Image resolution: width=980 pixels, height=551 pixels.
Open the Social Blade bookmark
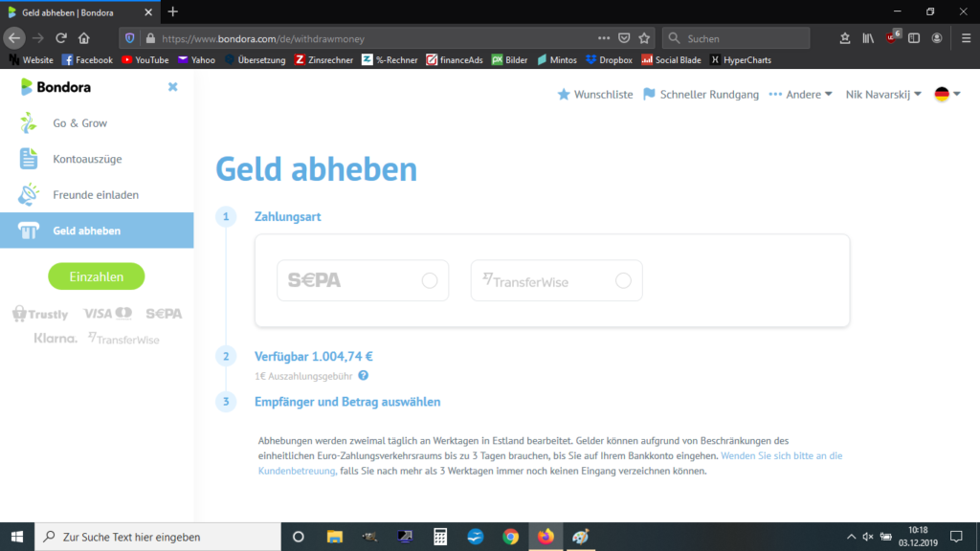coord(671,60)
